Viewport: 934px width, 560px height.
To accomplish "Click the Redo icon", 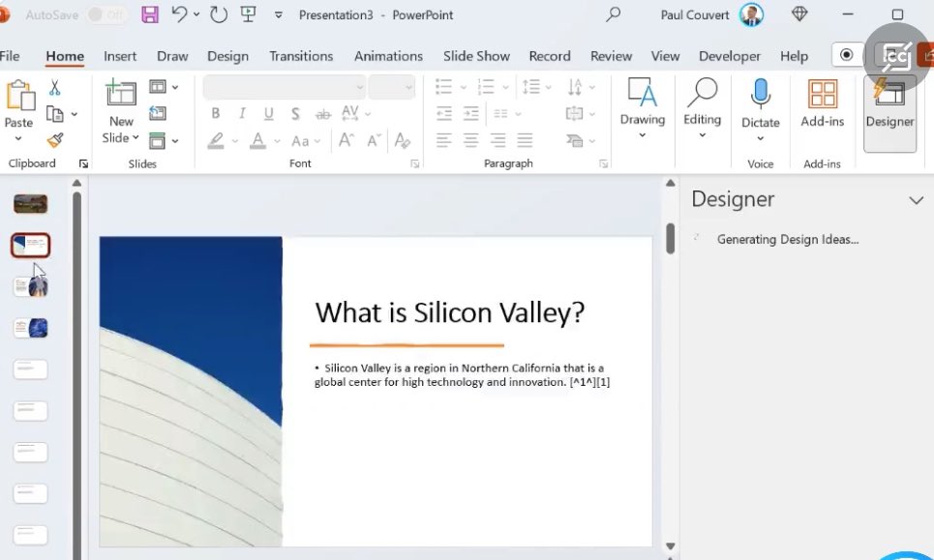I will pyautogui.click(x=219, y=15).
